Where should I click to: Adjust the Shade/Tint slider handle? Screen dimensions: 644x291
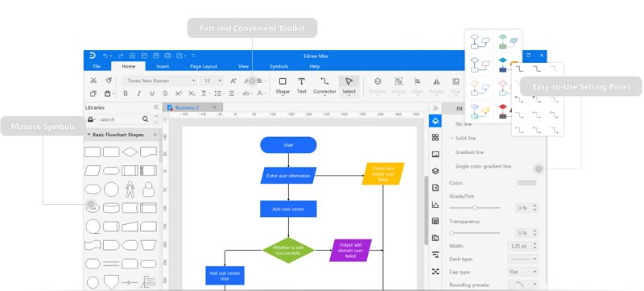click(x=475, y=207)
